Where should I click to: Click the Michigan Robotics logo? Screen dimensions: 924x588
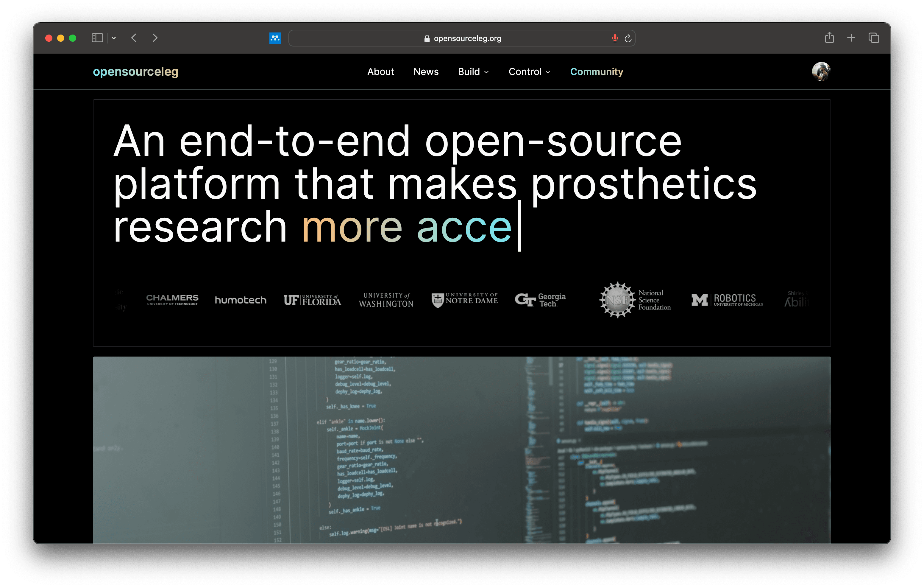tap(727, 300)
